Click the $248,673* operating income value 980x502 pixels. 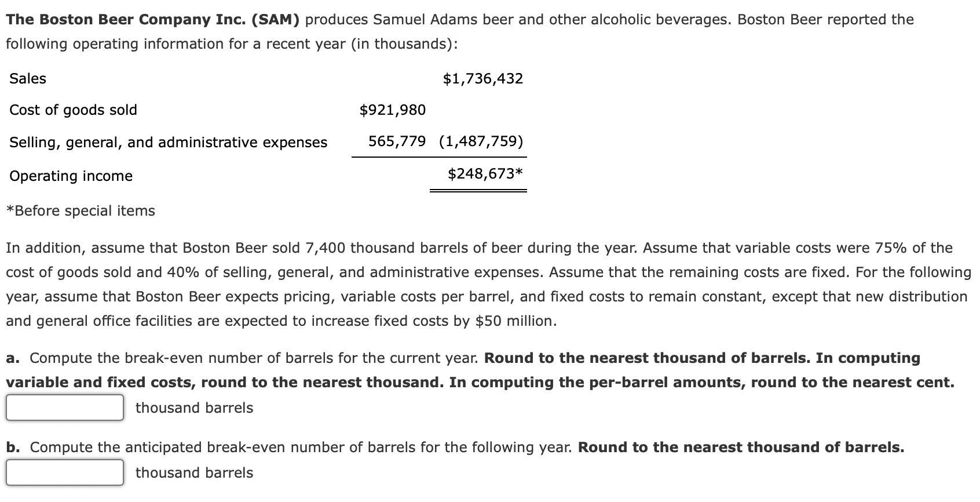pyautogui.click(x=484, y=172)
